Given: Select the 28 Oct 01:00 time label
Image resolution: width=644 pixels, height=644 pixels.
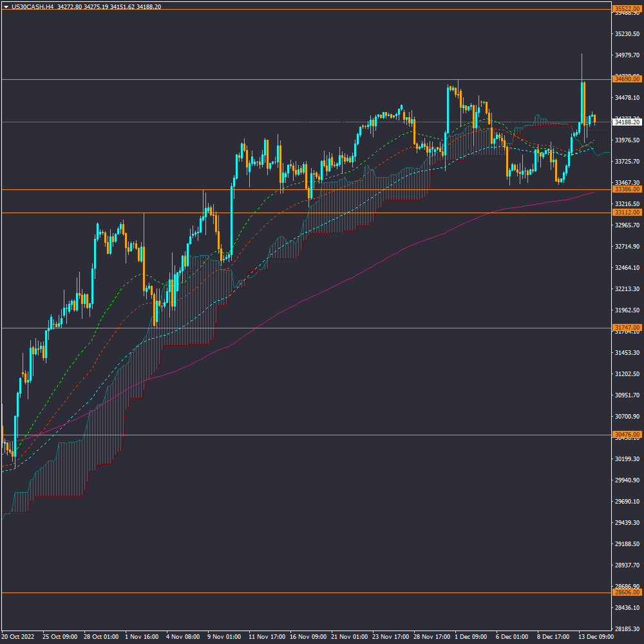Looking at the screenshot, I should coord(100,636).
